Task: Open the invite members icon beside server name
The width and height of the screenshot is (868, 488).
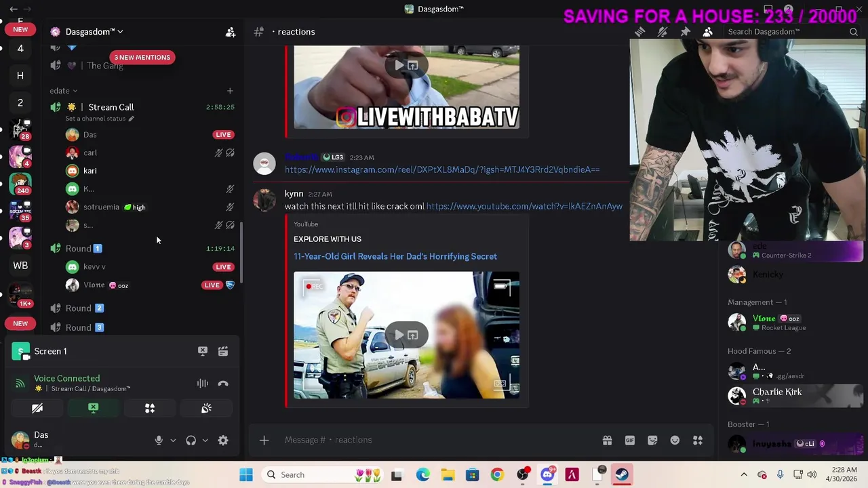Action: click(231, 32)
